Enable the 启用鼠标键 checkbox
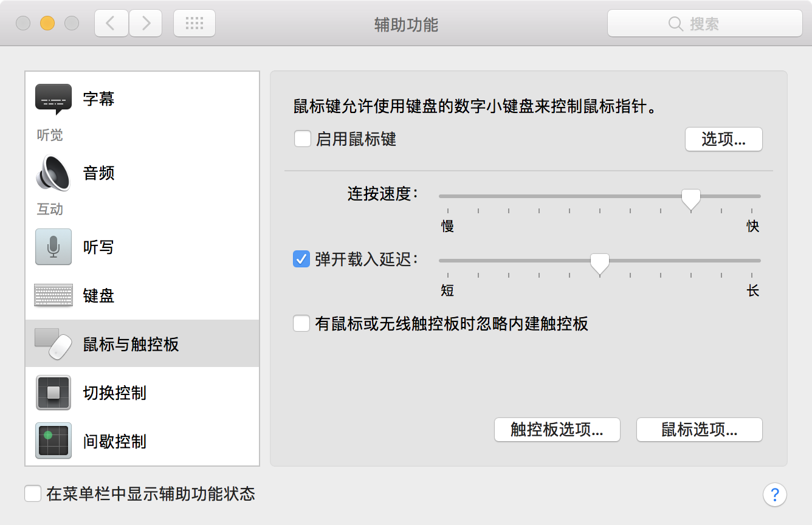The width and height of the screenshot is (812, 525). (x=302, y=139)
